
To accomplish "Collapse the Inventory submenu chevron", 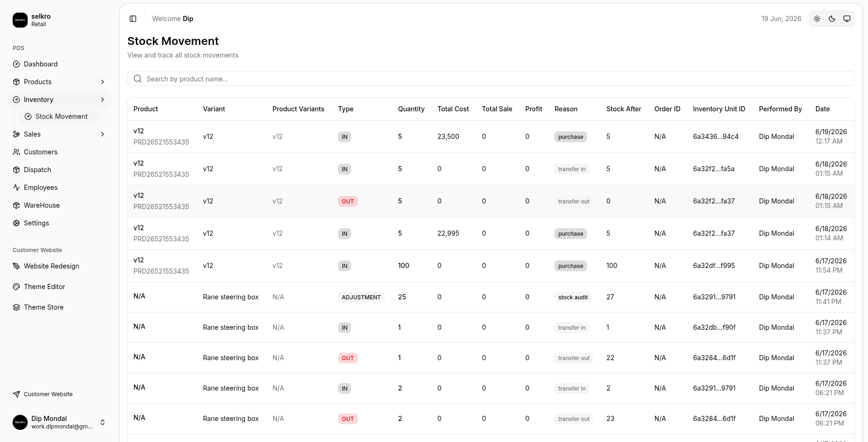I will tap(103, 100).
